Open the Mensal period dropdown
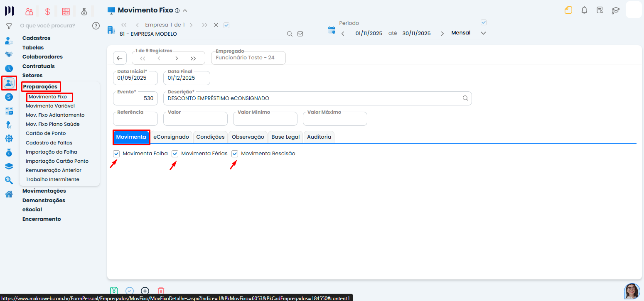 point(468,33)
